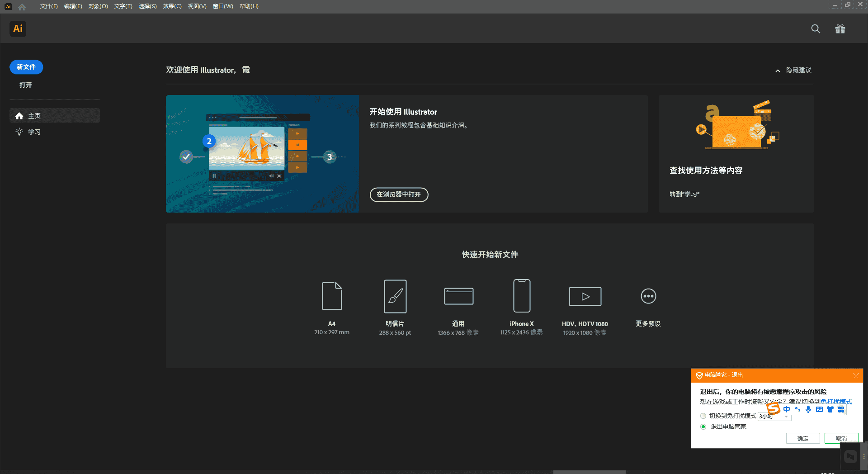Screen dimensions: 868x474
Task: Select the 切换到免打扰模式 radio button
Action: [x=703, y=416]
